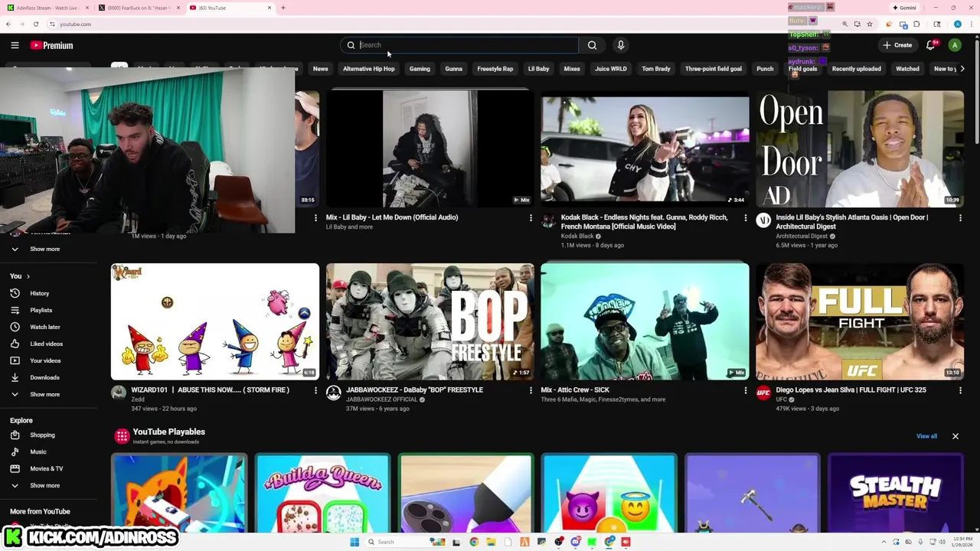Open Liked videos in the sidebar
Viewport: 980px width, 551px height.
coord(46,344)
